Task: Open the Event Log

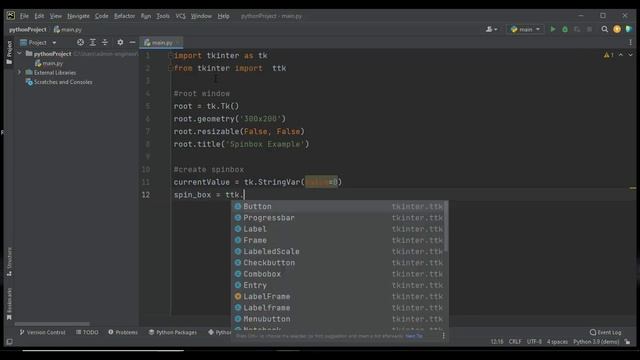Action: [x=605, y=332]
